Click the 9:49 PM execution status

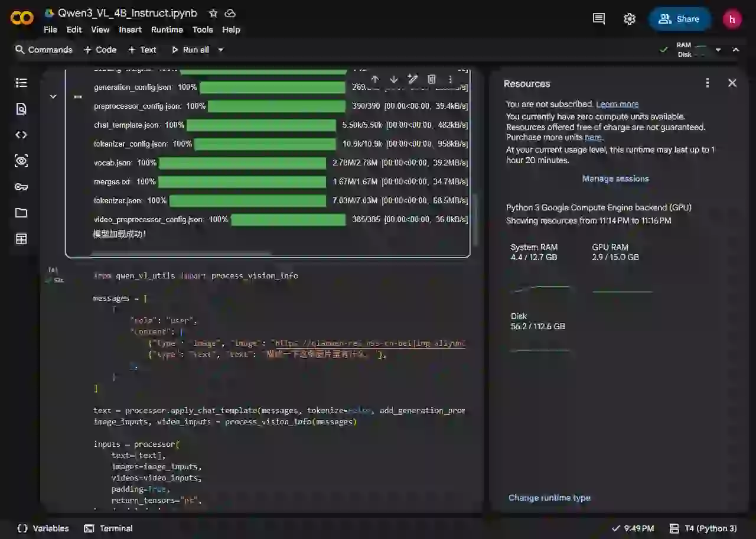633,528
